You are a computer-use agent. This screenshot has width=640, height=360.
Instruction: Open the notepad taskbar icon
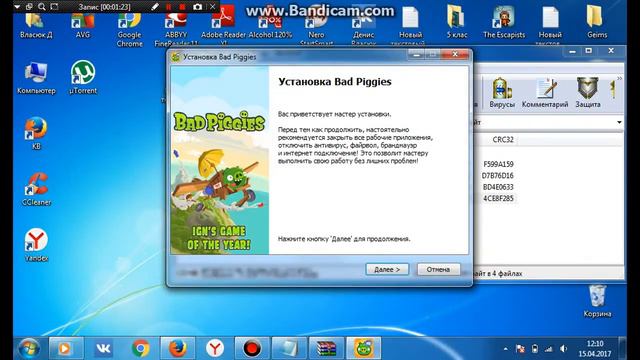pos(289,348)
